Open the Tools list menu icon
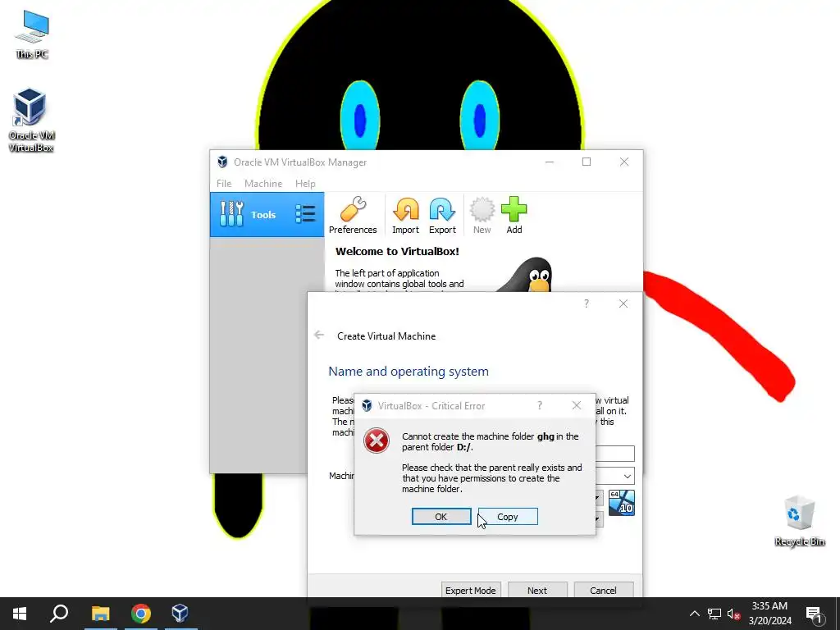The image size is (840, 630). click(x=305, y=214)
